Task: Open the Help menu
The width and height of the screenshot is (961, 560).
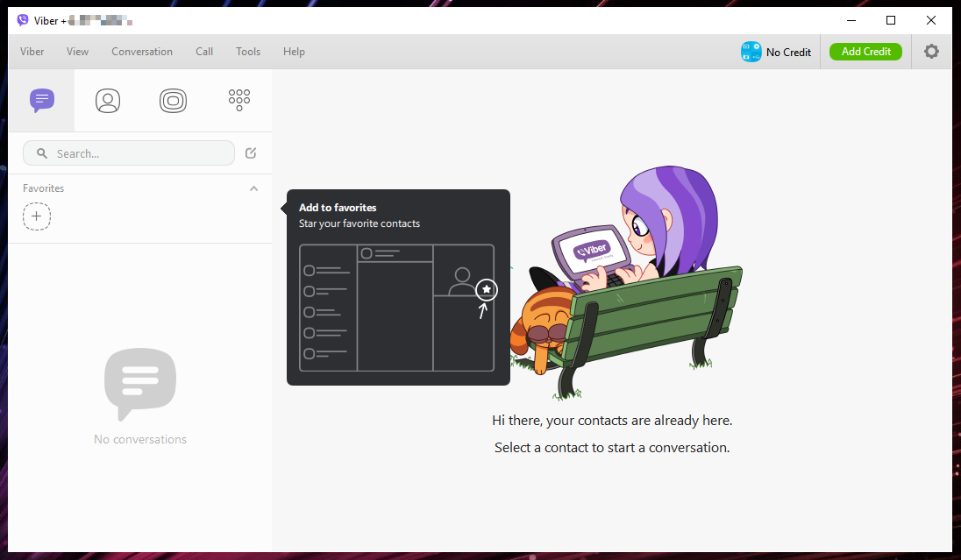Action: click(295, 52)
